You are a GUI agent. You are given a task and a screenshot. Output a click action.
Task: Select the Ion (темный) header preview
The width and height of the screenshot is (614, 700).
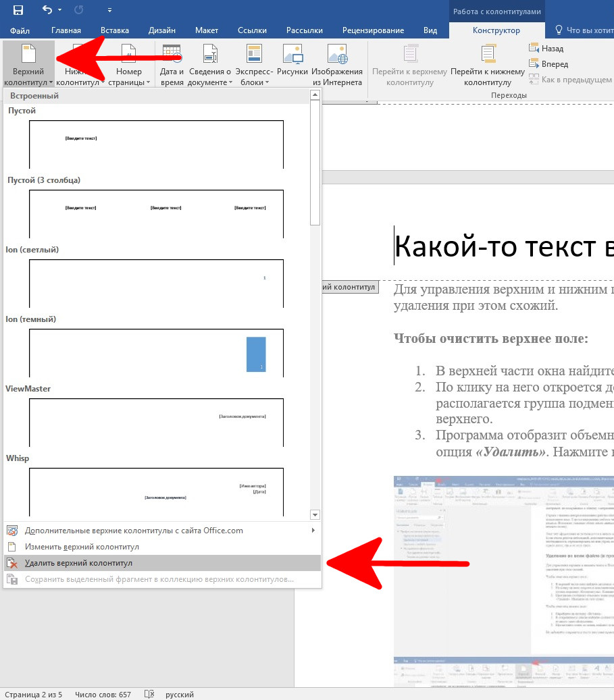pyautogui.click(x=157, y=353)
